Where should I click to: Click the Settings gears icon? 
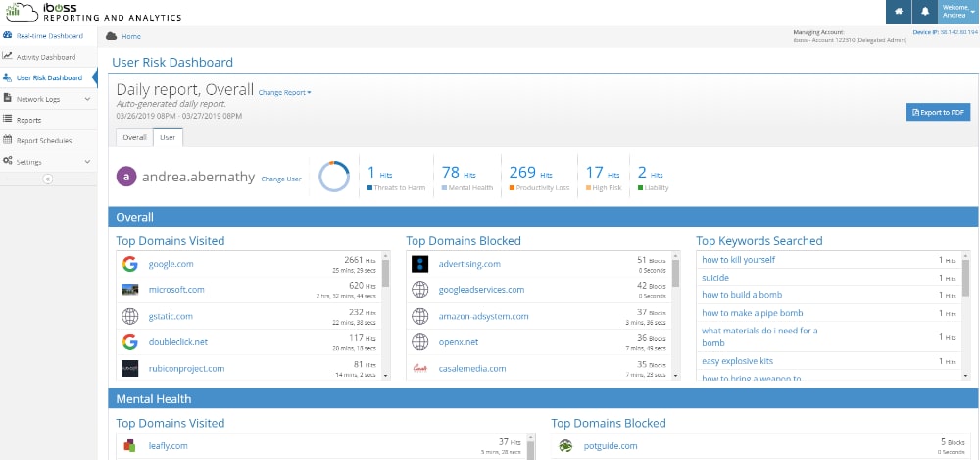click(8, 162)
